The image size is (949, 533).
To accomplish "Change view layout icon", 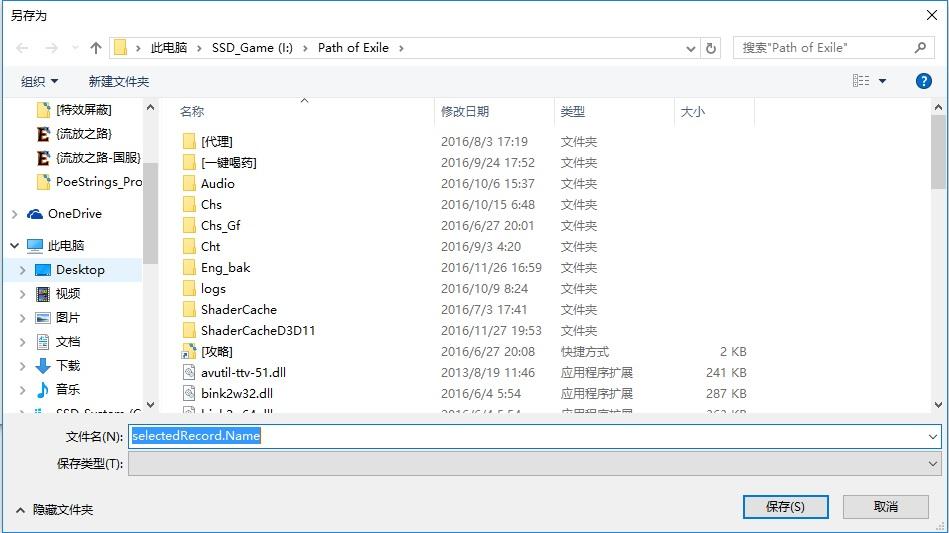I will (x=861, y=80).
